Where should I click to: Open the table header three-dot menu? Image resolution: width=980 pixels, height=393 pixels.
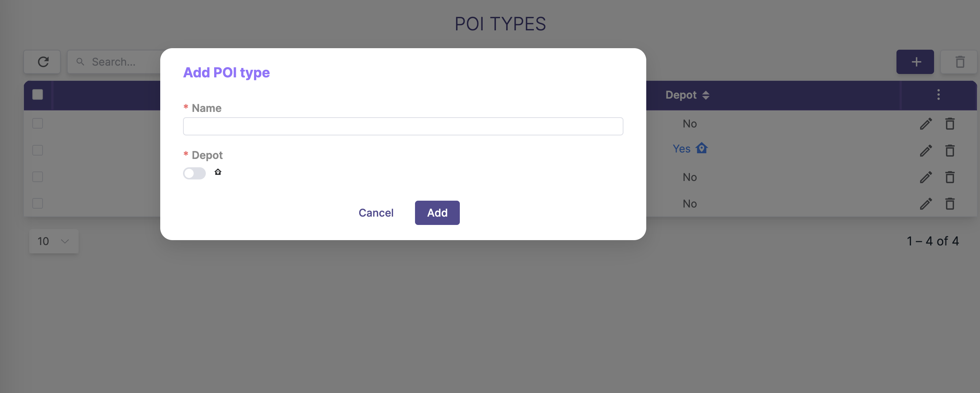[x=939, y=94]
